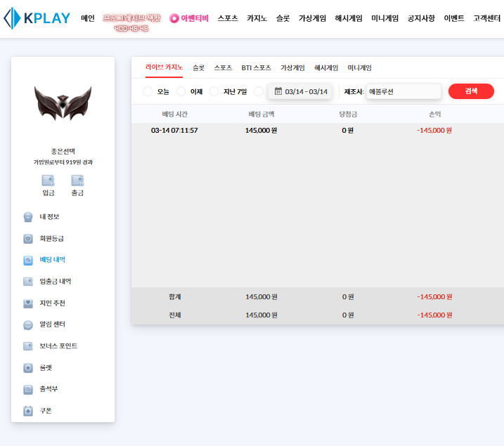Click the winged emblem profile avatar
The height and width of the screenshot is (446, 504).
click(x=63, y=104)
